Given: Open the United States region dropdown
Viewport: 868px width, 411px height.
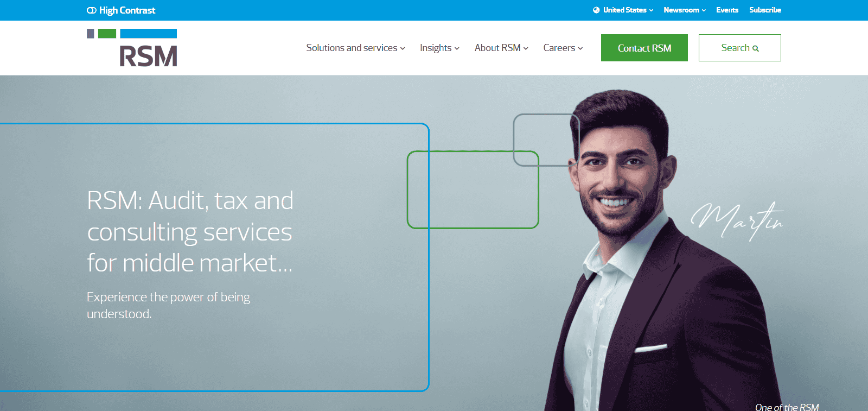Looking at the screenshot, I should click(623, 10).
